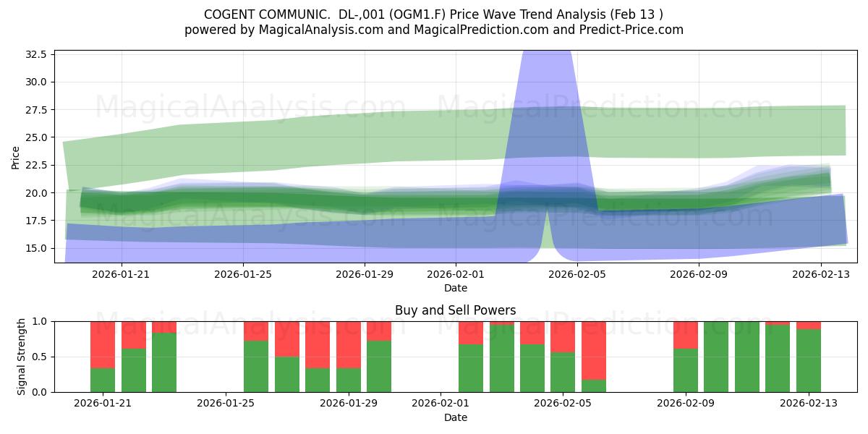
Task: Click the 2026-01-25 date label under the Buy and Sell Powers chart
Action: 226,404
